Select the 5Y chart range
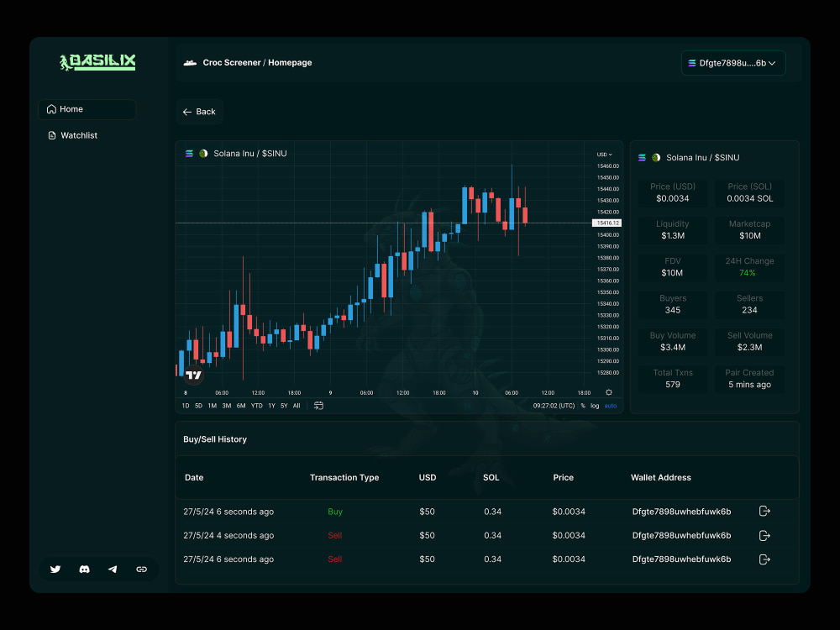The image size is (840, 630). (x=284, y=406)
